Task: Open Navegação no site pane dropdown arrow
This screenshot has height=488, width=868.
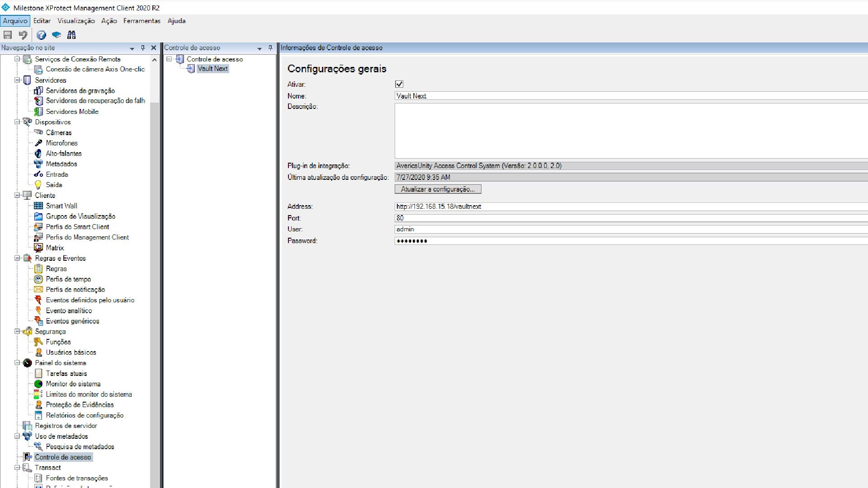Action: (132, 48)
